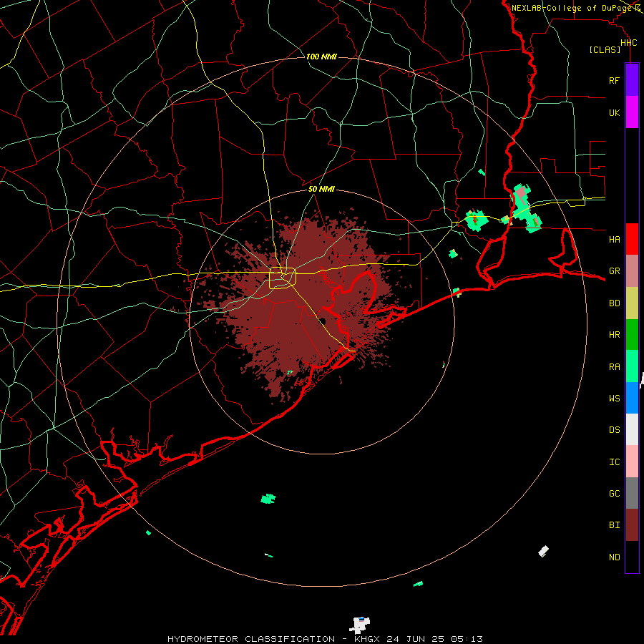Click the HA legend label
Screen dimensions: 644x644
coord(615,239)
